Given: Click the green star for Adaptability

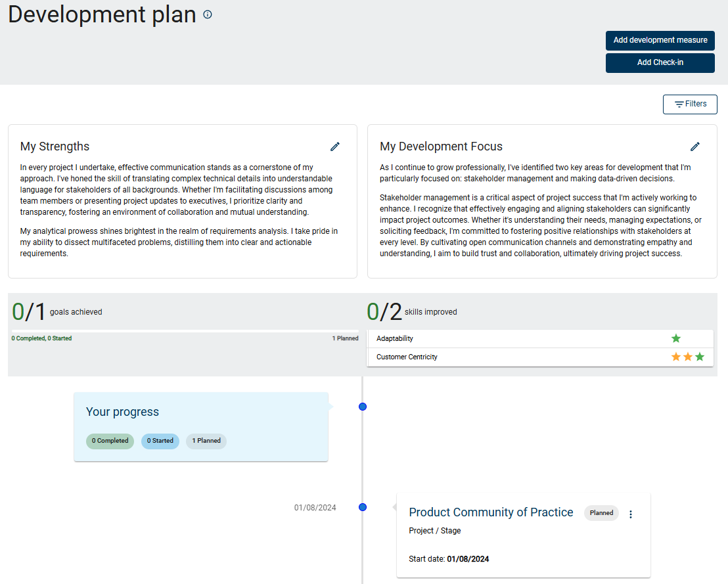Looking at the screenshot, I should click(676, 338).
